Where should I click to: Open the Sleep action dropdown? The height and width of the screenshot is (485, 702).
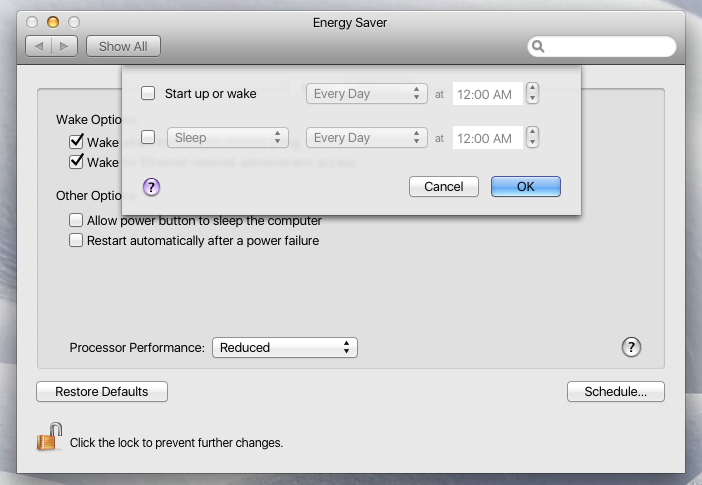[228, 138]
